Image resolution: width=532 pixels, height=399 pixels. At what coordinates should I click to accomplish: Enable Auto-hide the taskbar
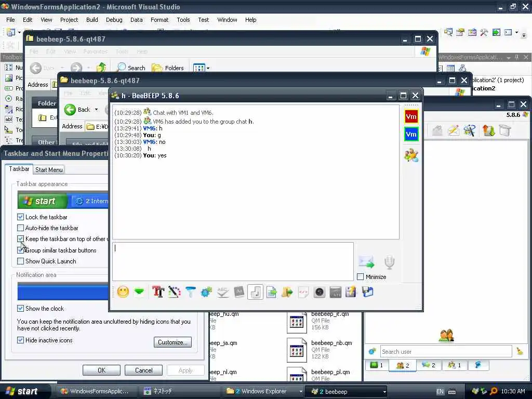(20, 228)
